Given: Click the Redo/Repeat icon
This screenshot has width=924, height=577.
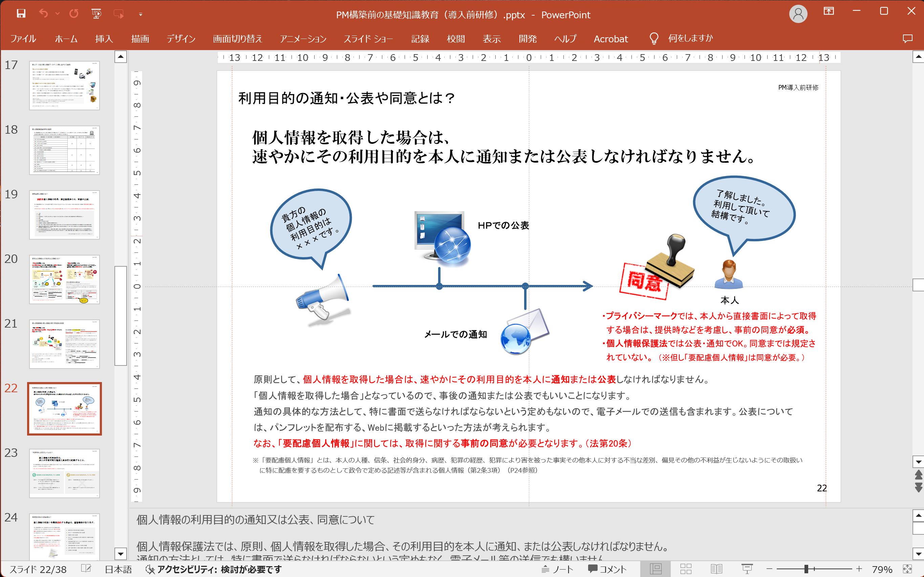Looking at the screenshot, I should [74, 14].
